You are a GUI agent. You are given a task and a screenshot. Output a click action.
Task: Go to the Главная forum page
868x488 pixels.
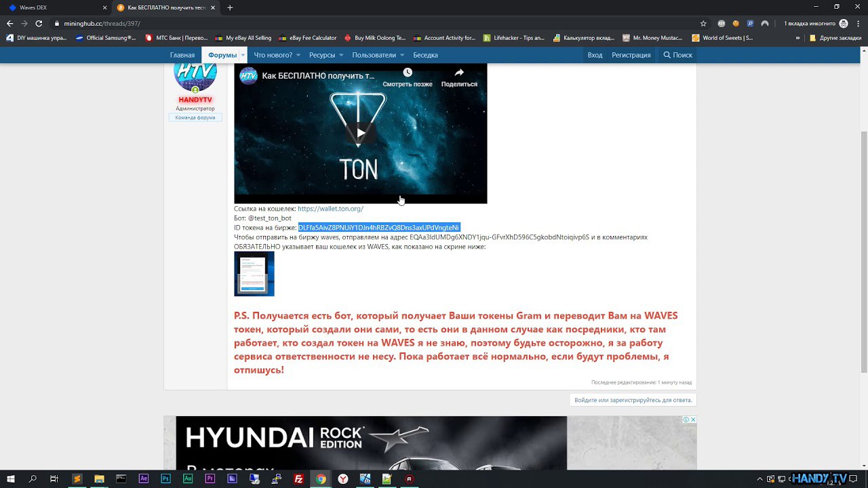(x=182, y=55)
